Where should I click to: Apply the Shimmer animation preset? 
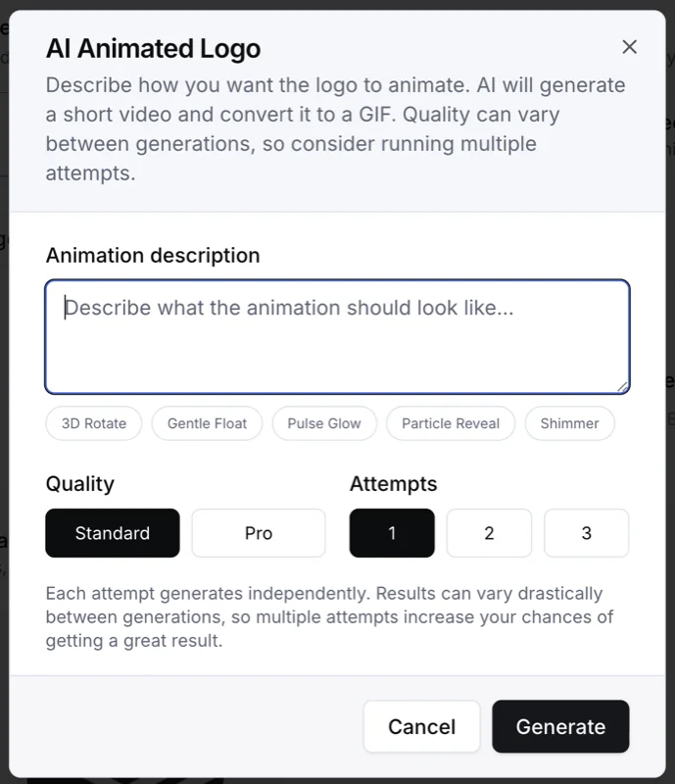tap(569, 423)
